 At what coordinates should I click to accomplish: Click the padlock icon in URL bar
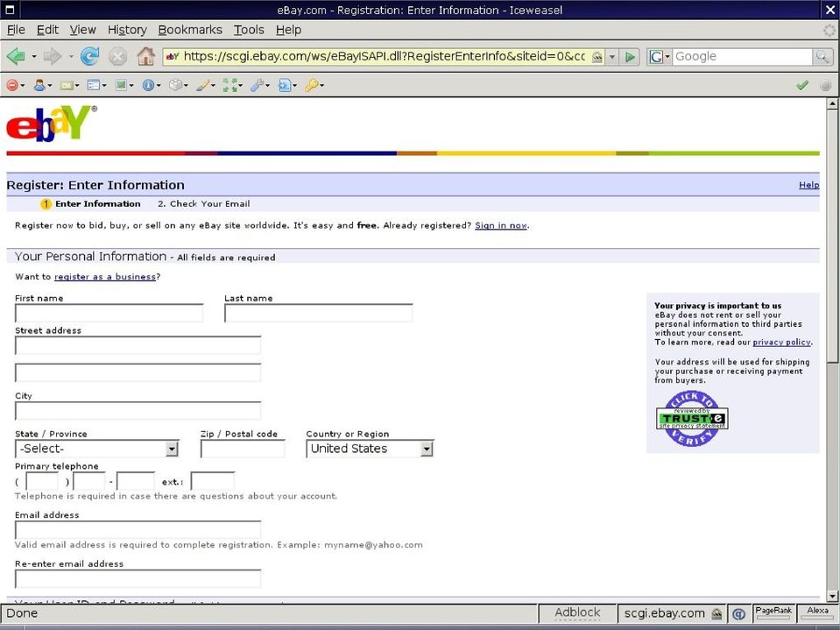(596, 57)
